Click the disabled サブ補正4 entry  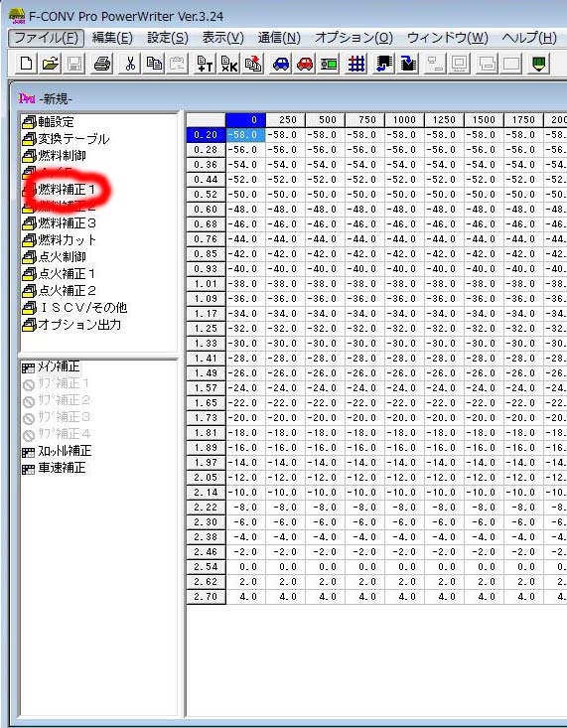(x=56, y=434)
